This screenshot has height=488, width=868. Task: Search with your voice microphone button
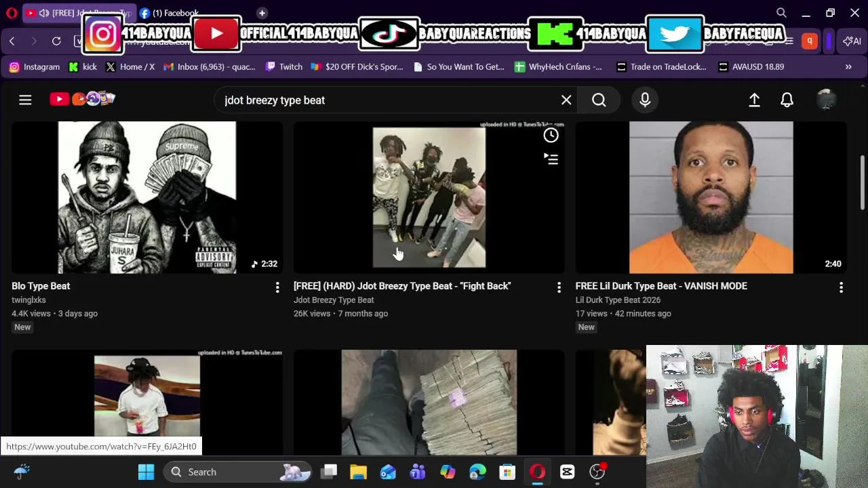click(645, 100)
